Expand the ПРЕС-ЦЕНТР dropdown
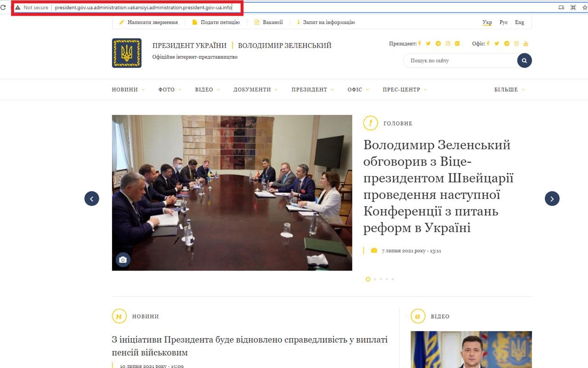588x368 pixels. click(401, 90)
